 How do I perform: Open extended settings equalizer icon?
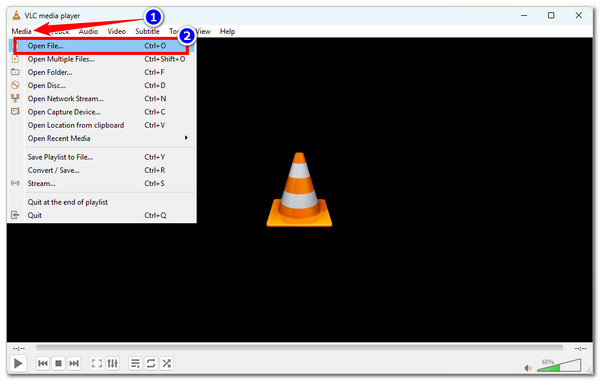coord(112,363)
